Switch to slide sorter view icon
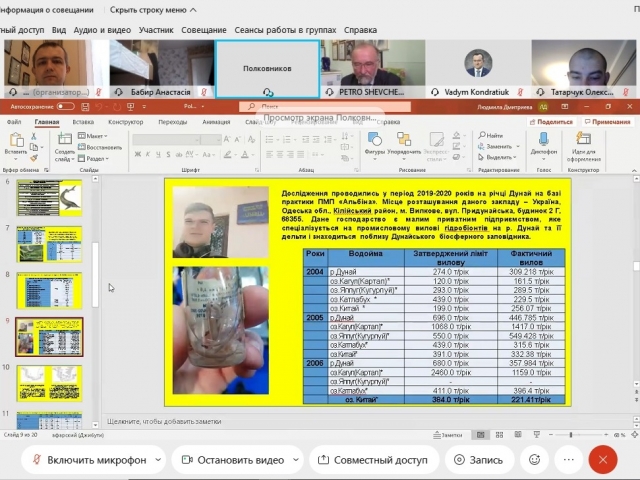This screenshot has height=480, width=640. (499, 435)
